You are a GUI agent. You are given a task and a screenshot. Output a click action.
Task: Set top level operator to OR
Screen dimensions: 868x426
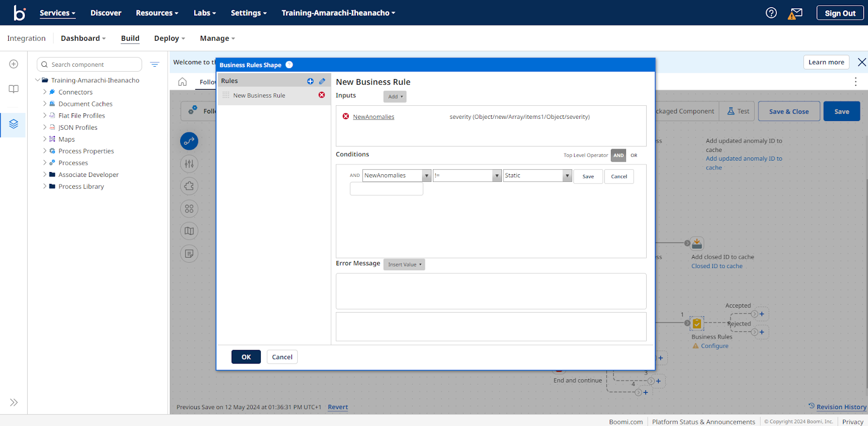(634, 155)
